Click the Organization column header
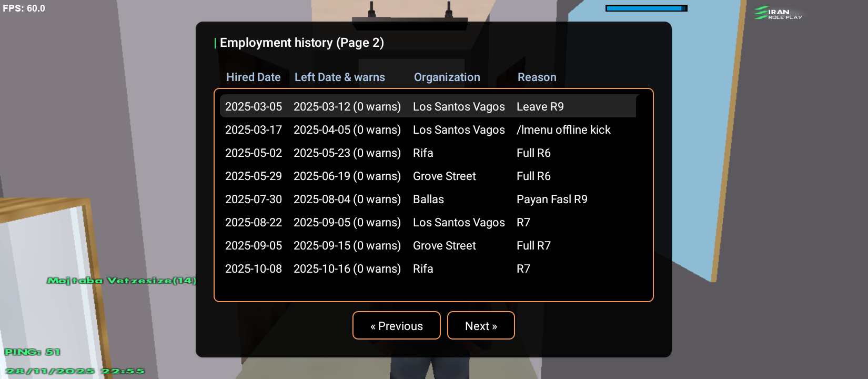Screen dimensions: 868x379 tap(447, 77)
